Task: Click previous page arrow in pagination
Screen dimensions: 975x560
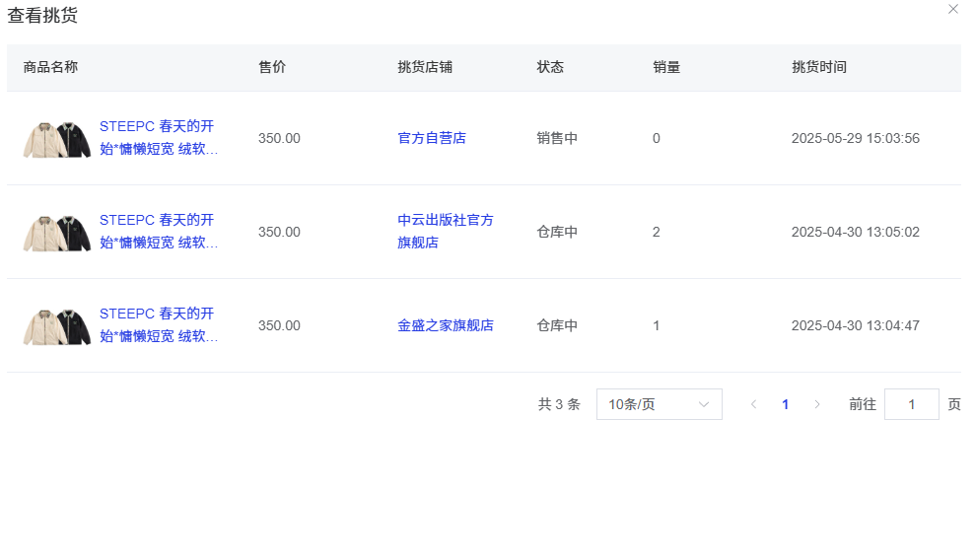Action: click(753, 404)
